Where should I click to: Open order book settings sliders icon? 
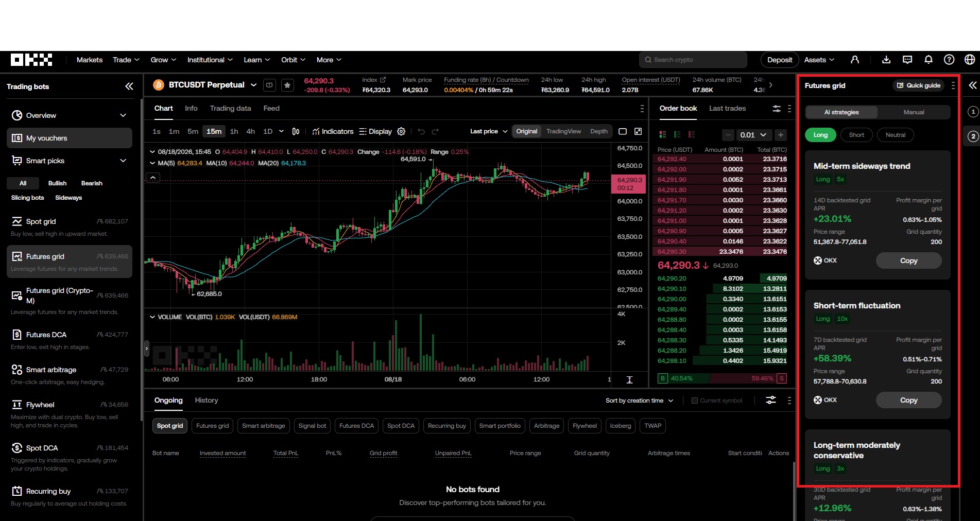776,109
